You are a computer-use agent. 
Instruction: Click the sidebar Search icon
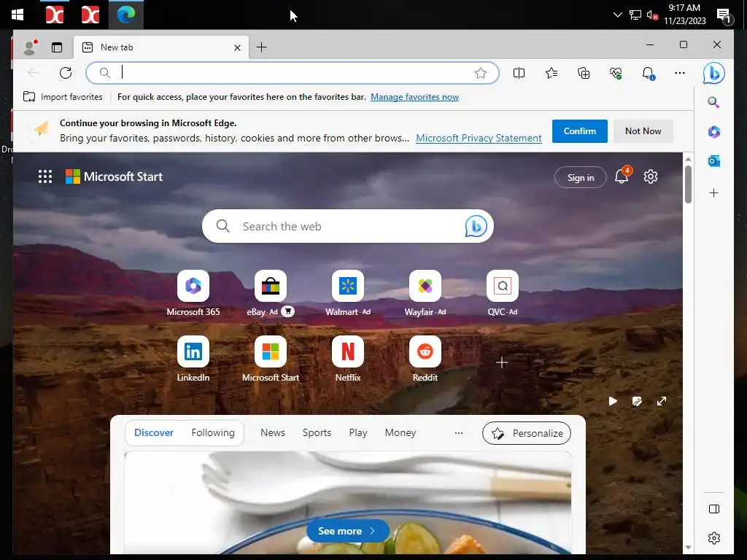713,102
